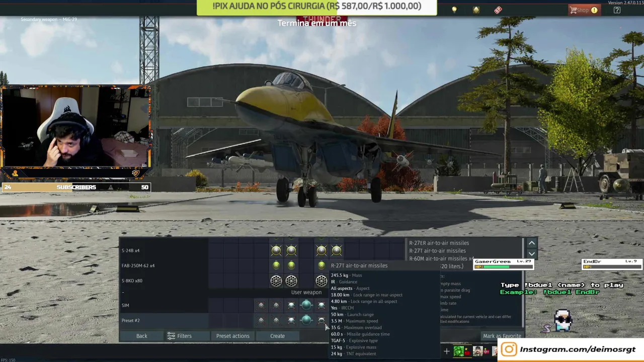Image resolution: width=644 pixels, height=362 pixels.
Task: Mark this preset as Favorite
Action: [x=502, y=336]
